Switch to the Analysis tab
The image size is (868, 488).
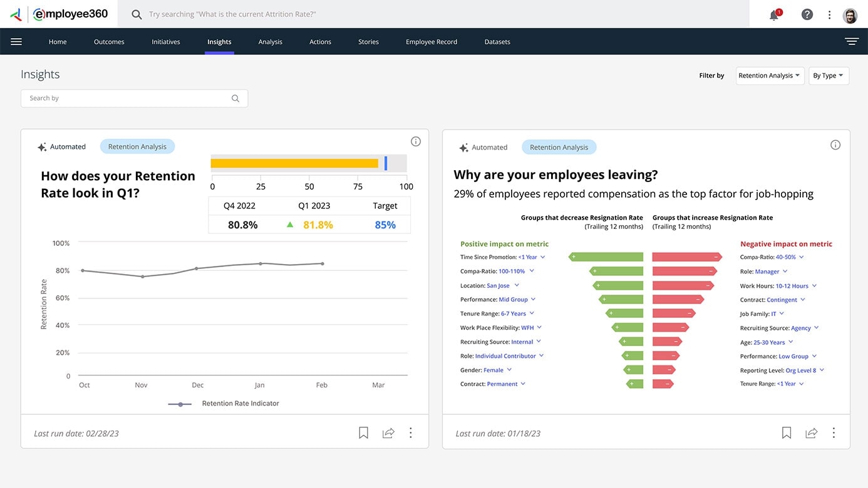[270, 42]
